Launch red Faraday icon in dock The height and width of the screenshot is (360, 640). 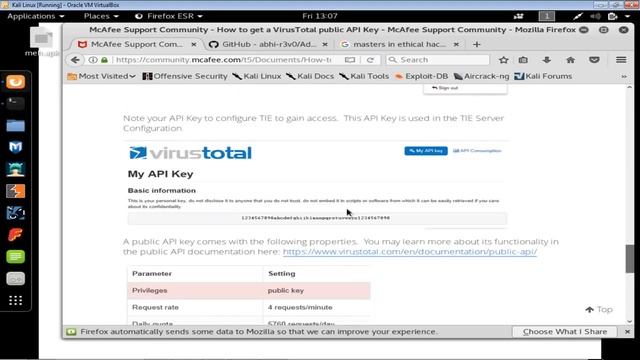[16, 235]
